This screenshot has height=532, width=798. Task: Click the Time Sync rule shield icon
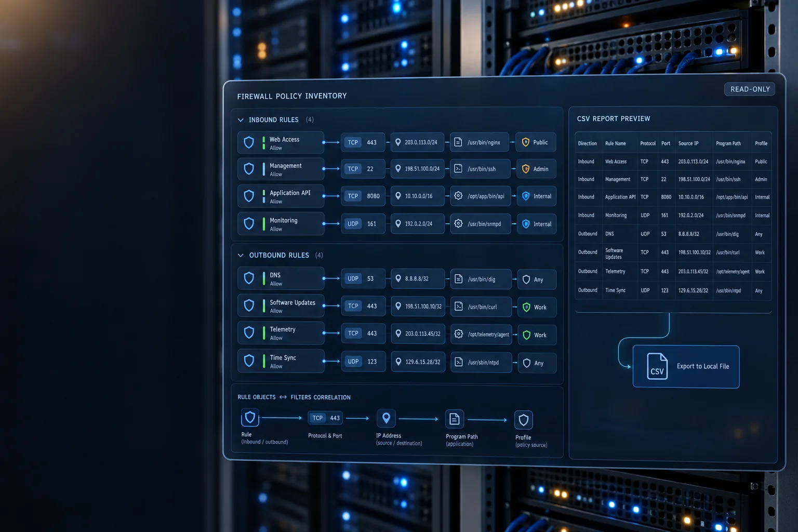[x=249, y=361]
